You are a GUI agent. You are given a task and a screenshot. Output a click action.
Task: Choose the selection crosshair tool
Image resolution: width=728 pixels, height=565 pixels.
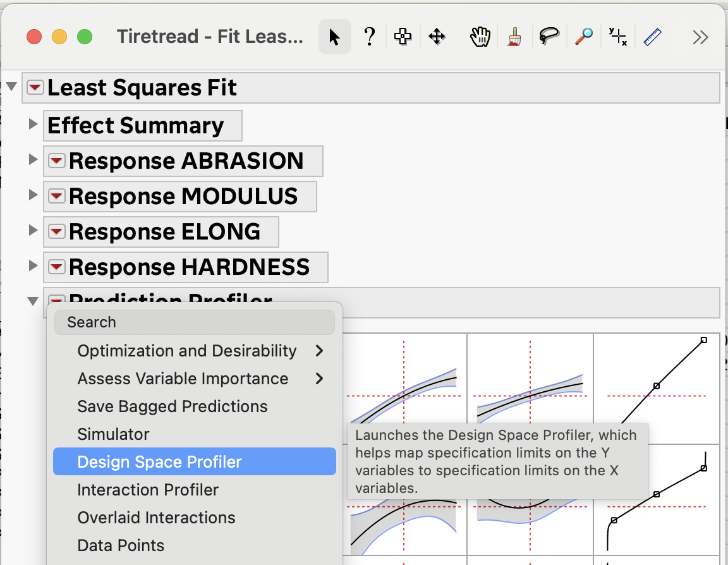(x=402, y=37)
